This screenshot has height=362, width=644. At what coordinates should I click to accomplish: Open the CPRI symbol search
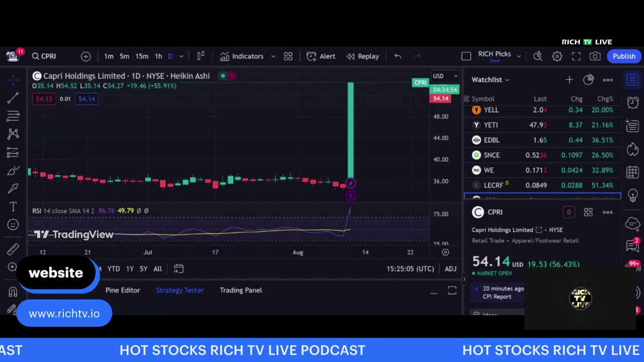pos(44,56)
